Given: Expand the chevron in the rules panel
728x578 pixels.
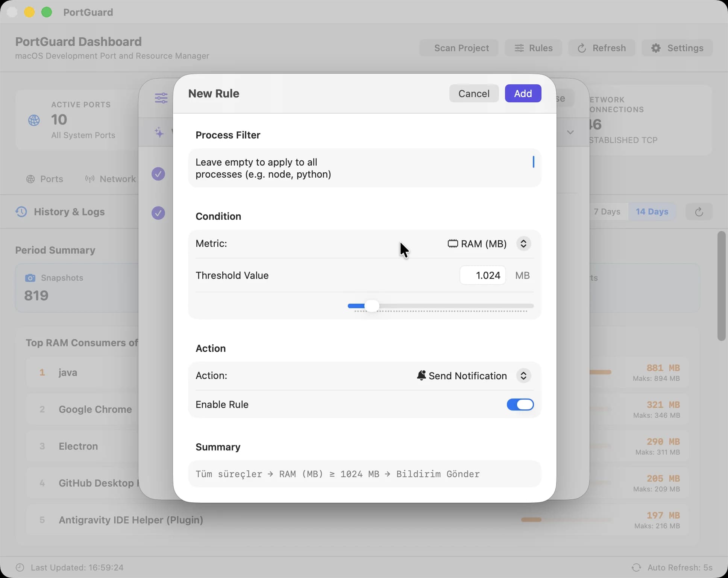Looking at the screenshot, I should point(570,132).
